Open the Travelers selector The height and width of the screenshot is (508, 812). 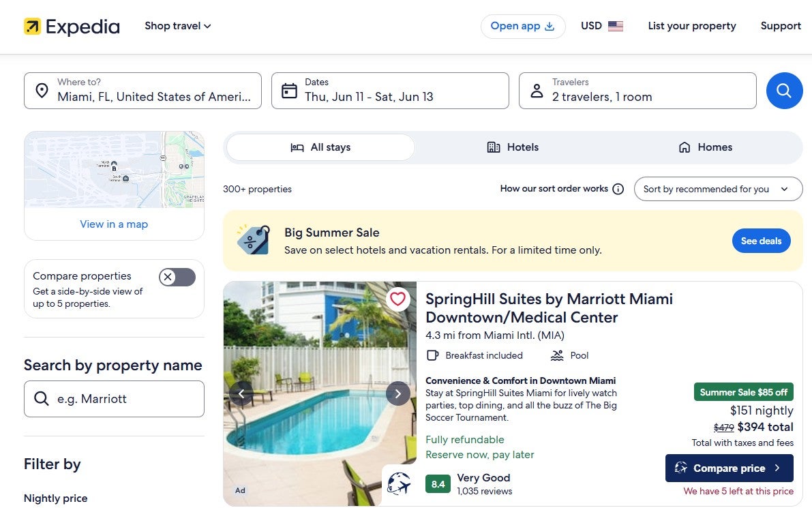(637, 91)
